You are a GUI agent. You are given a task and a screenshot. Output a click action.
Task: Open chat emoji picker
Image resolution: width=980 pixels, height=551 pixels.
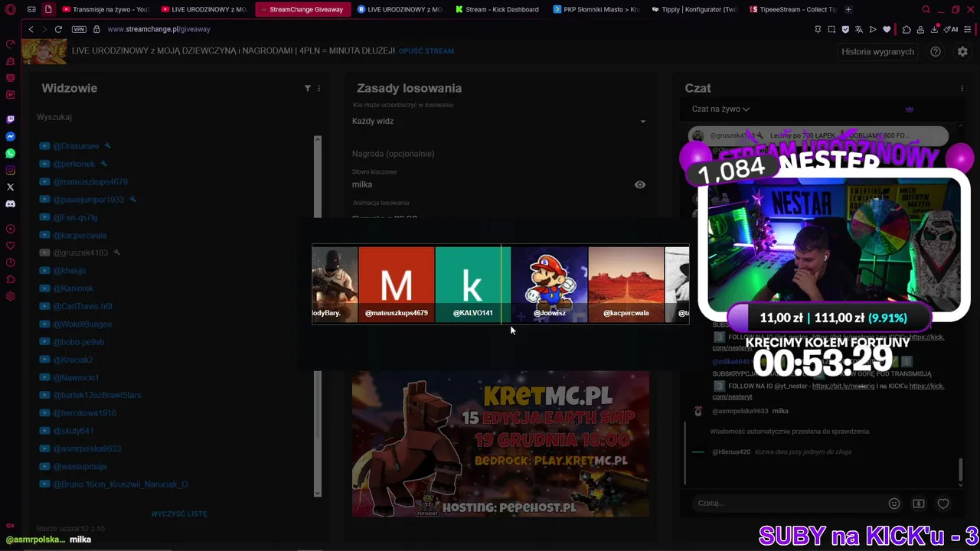893,504
